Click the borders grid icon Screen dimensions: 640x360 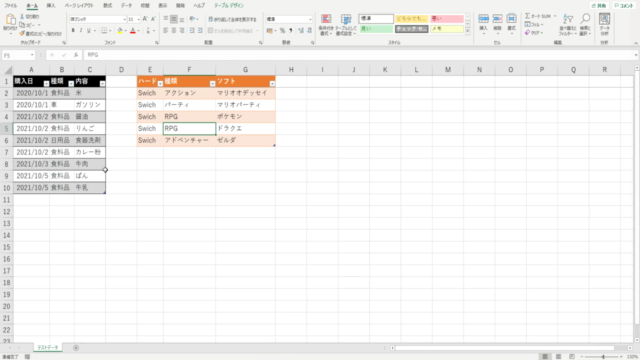(104, 31)
